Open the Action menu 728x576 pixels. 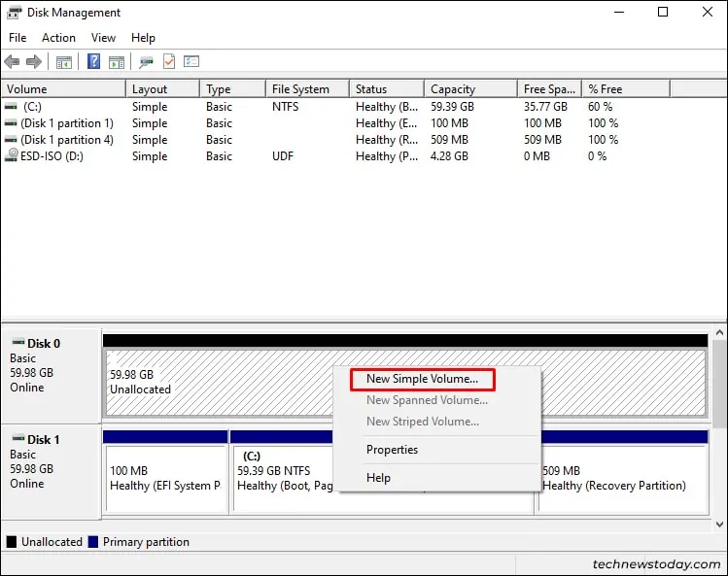[x=58, y=38]
